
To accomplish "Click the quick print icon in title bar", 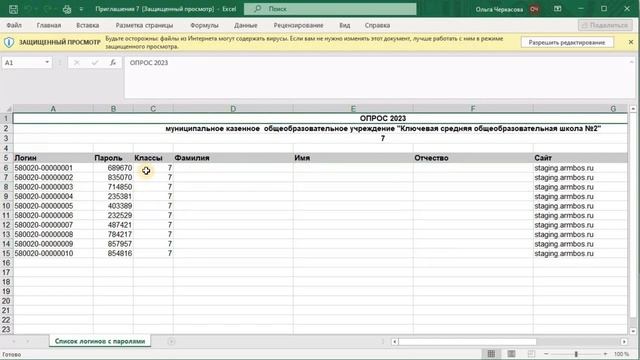I will (x=67, y=9).
